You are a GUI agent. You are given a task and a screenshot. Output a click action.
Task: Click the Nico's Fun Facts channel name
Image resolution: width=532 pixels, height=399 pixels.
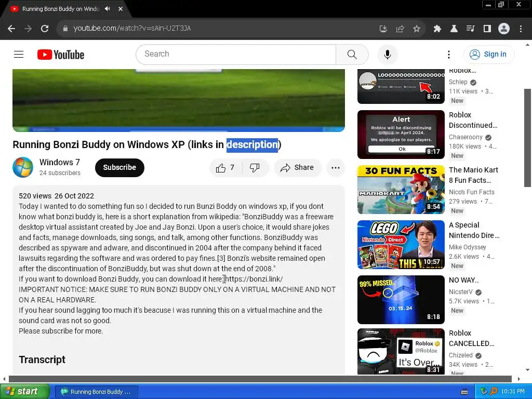(472, 192)
